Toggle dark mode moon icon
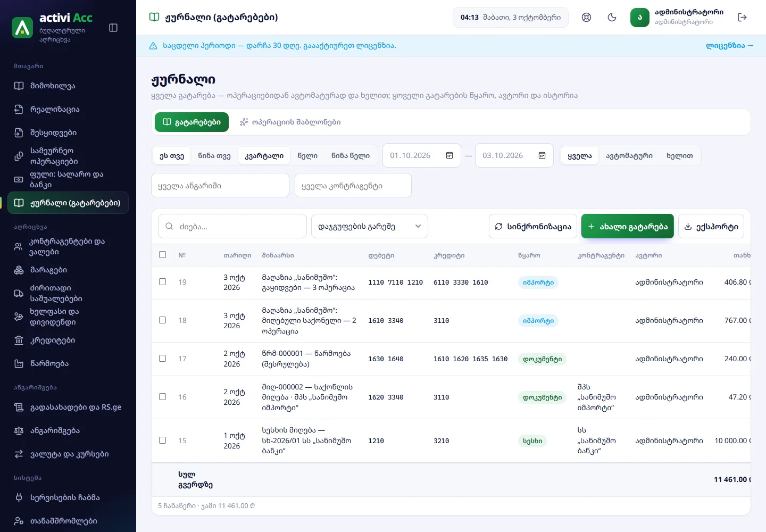Viewport: 766px width, 532px height. click(x=612, y=18)
